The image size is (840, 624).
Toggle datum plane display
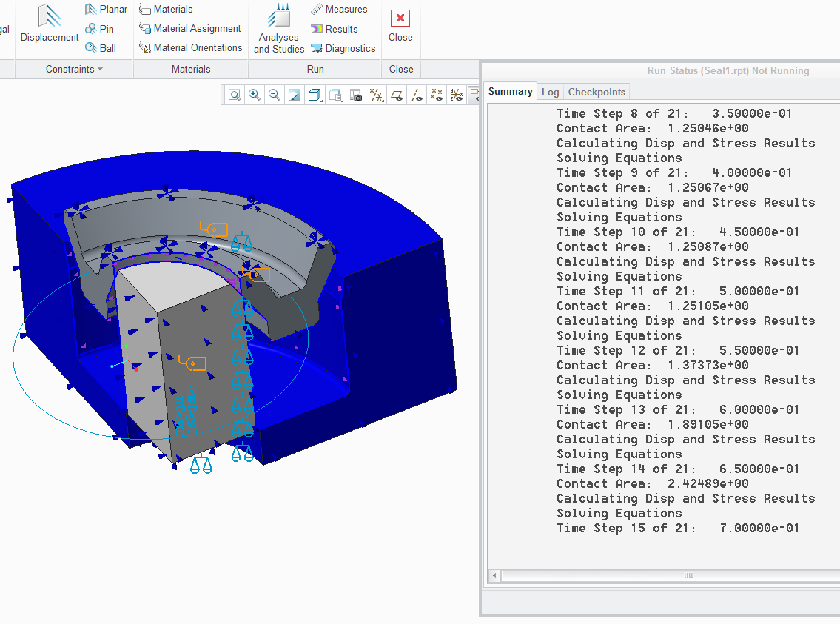397,95
